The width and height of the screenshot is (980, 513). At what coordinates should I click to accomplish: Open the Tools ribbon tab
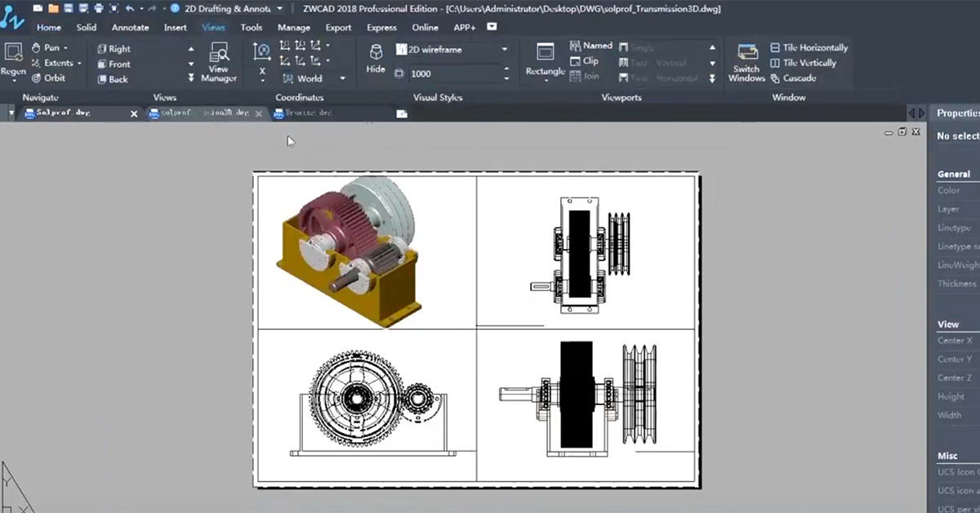pyautogui.click(x=252, y=28)
